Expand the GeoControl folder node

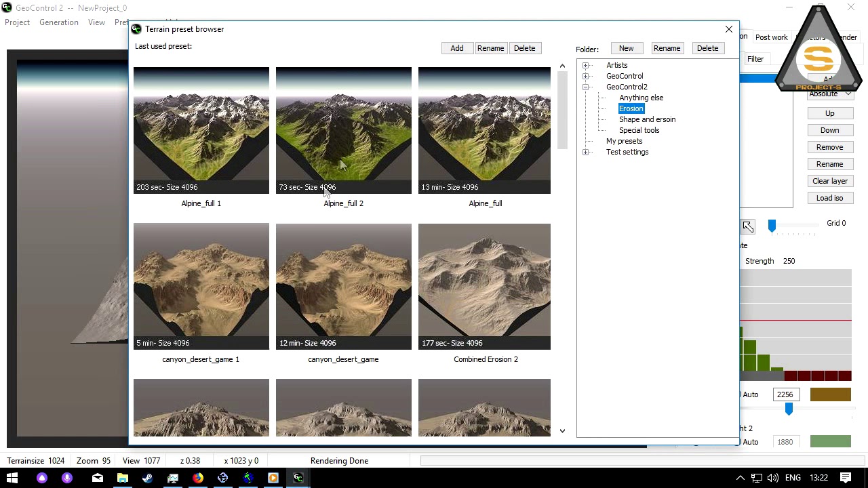(586, 76)
